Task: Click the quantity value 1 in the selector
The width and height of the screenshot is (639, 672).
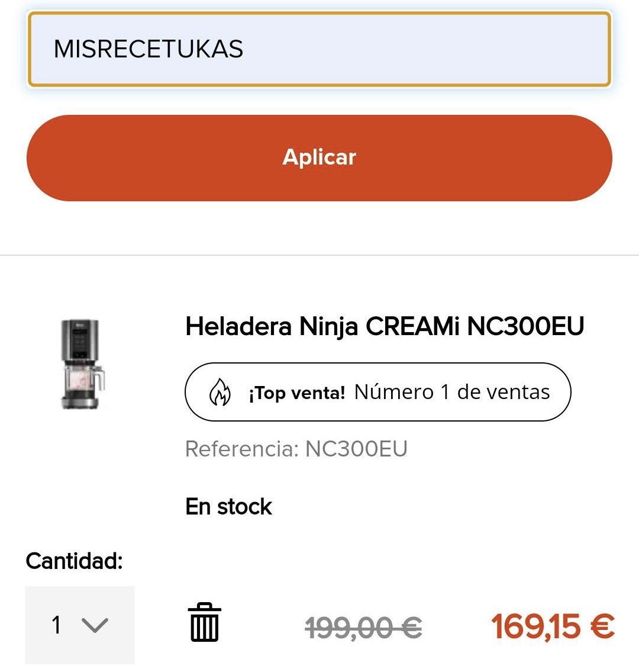Action: pyautogui.click(x=56, y=625)
